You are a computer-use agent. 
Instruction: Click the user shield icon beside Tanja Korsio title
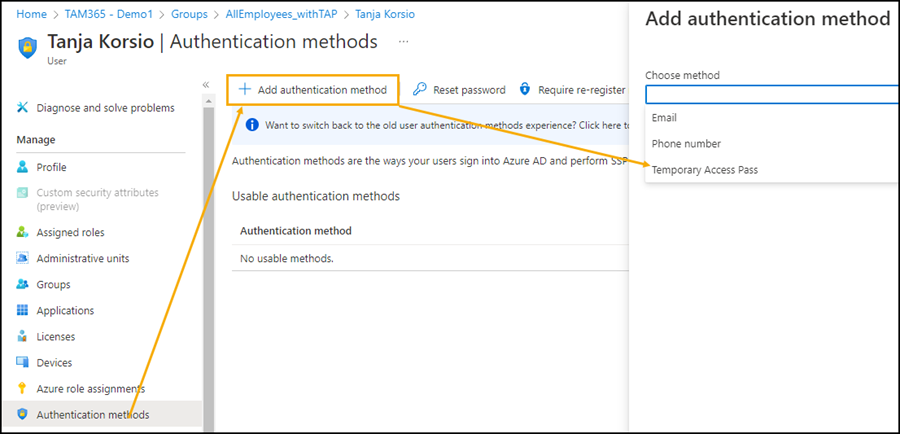click(28, 48)
